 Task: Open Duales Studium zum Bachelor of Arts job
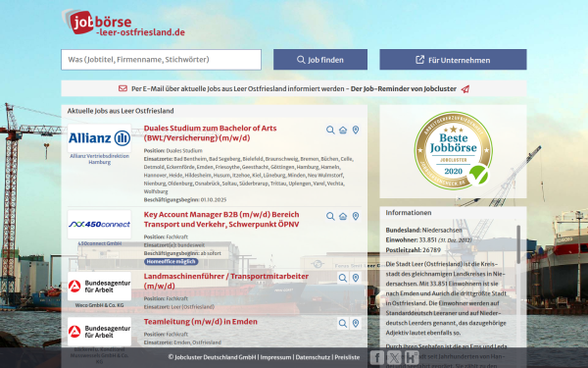point(210,132)
